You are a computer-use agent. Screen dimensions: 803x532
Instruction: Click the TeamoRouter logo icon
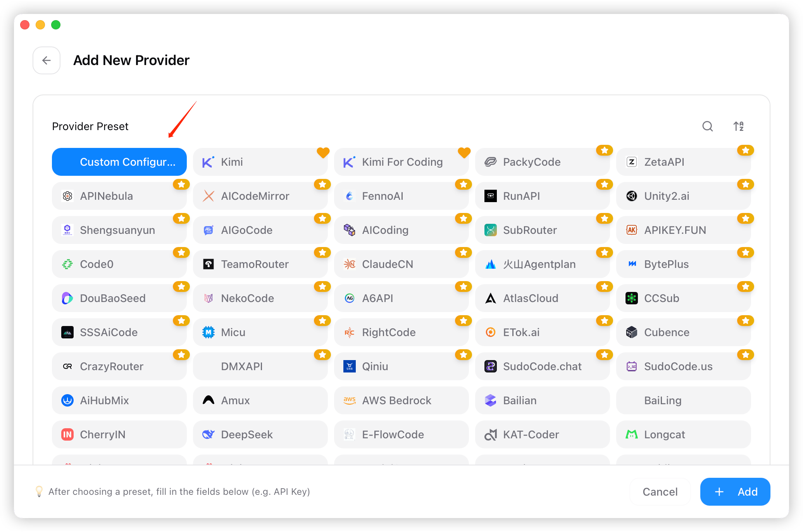[x=209, y=264]
